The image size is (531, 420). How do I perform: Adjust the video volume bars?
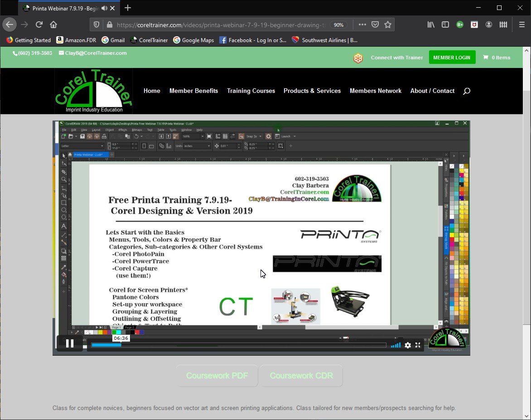(396, 345)
